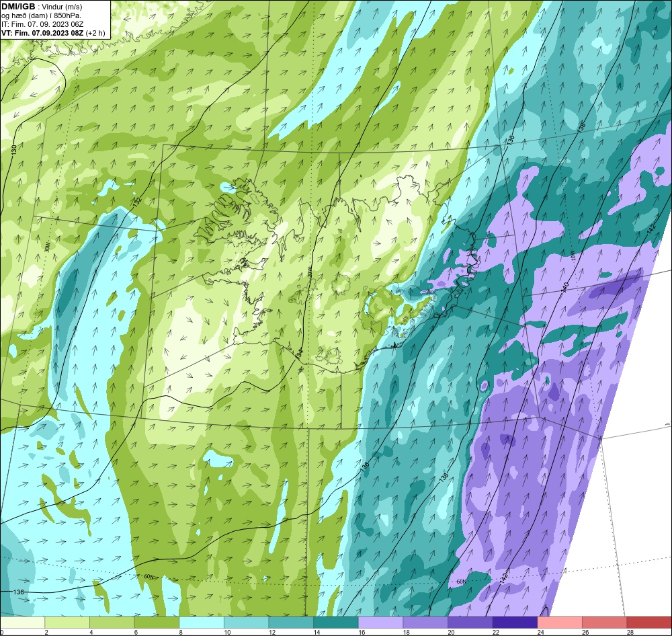The image size is (672, 636).
Task: Select the legend tick value 26
Action: [x=585, y=632]
